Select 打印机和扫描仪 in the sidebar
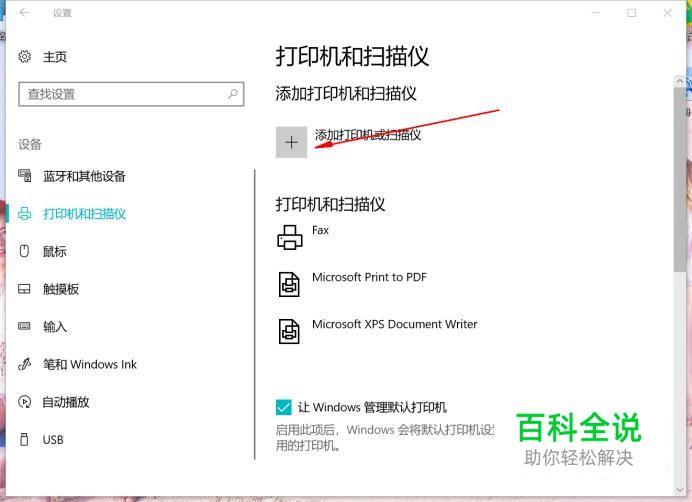692x502 pixels. click(84, 214)
